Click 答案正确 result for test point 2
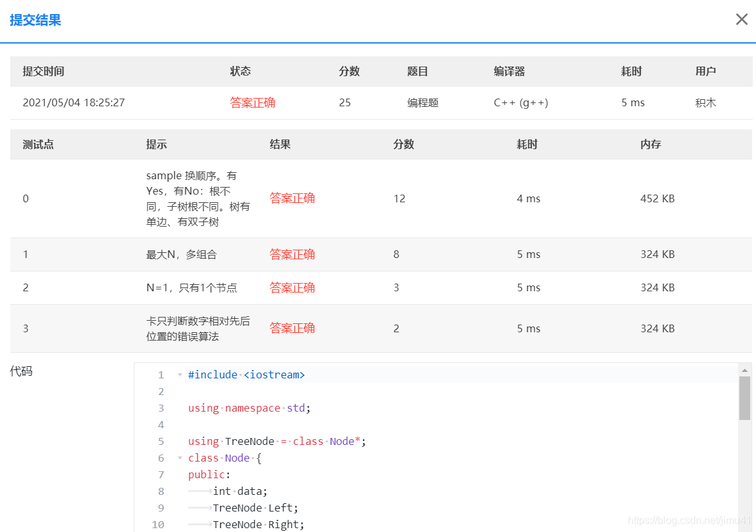This screenshot has width=756, height=532. click(292, 287)
